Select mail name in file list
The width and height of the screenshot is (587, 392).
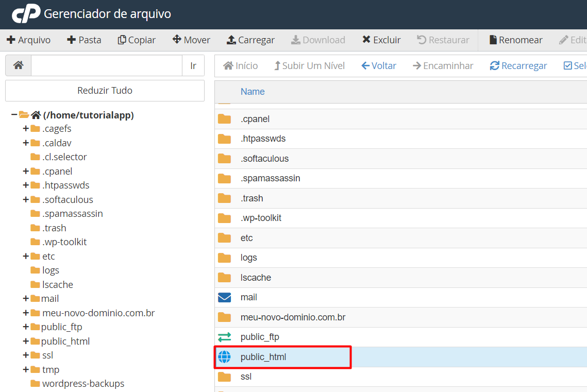(x=248, y=297)
